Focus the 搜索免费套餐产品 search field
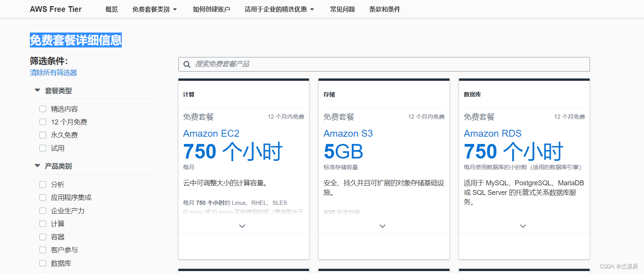The width and height of the screenshot is (644, 273). (x=384, y=64)
